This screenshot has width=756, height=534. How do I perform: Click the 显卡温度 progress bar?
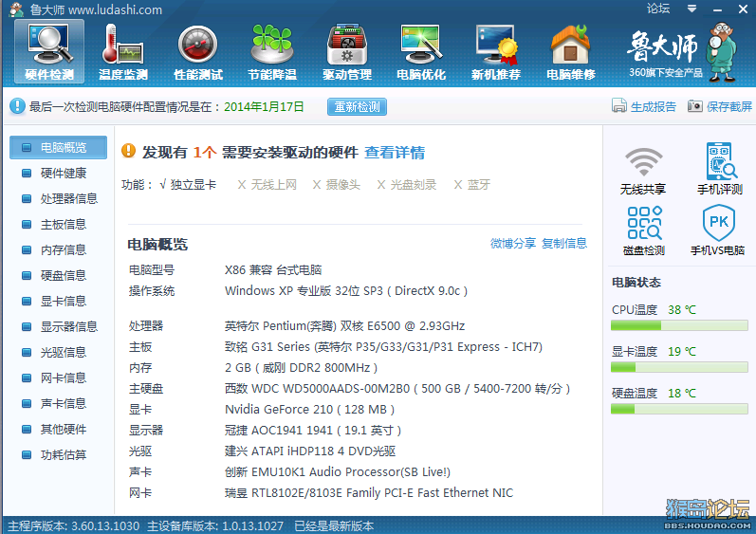[679, 367]
